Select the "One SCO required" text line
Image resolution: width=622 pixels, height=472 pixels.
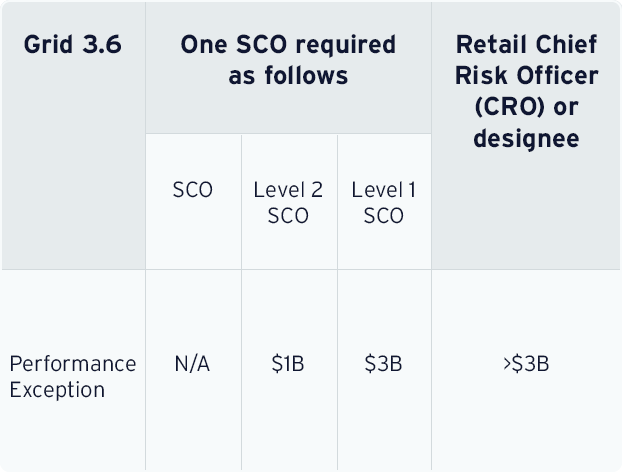pos(288,46)
